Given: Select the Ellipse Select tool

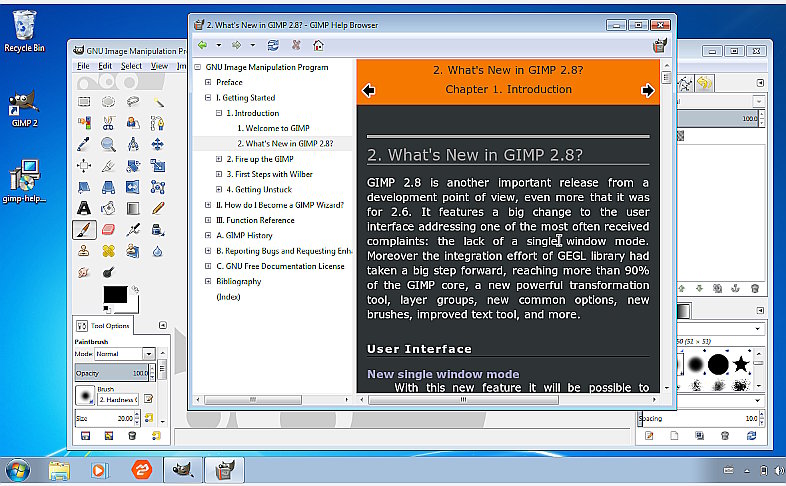Looking at the screenshot, I should 108,102.
